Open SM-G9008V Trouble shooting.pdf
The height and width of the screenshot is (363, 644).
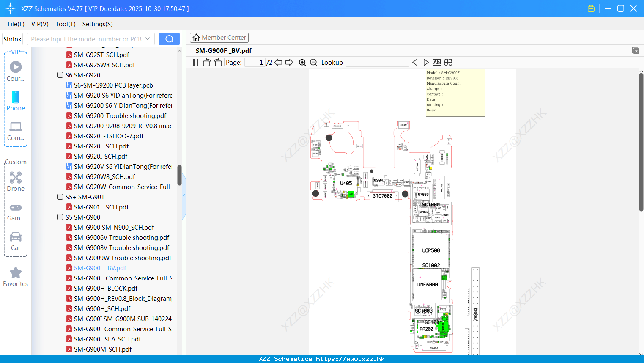point(121,247)
